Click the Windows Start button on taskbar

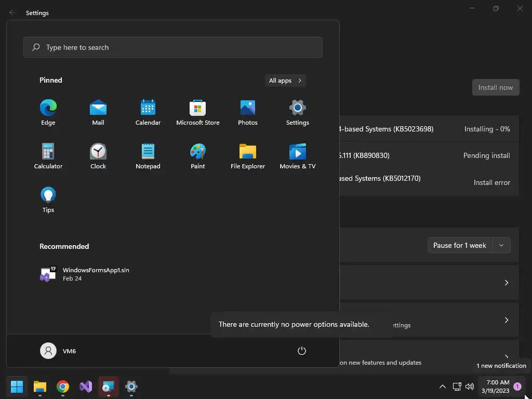pos(17,386)
